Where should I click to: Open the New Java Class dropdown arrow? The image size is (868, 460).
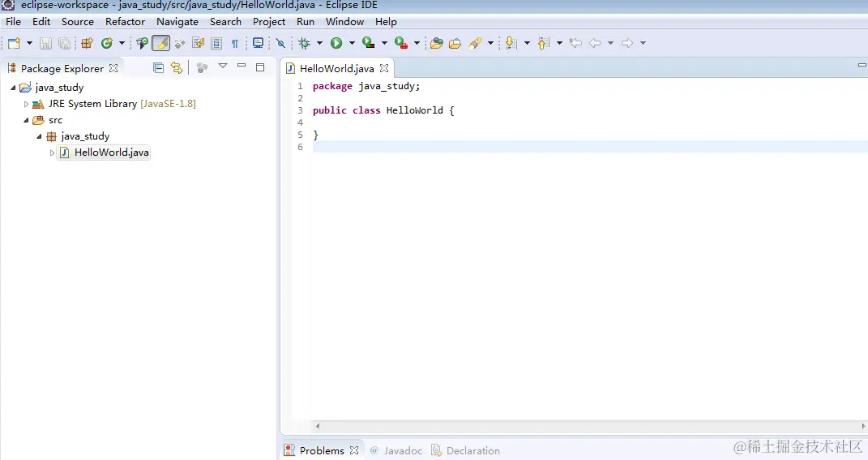coord(122,43)
